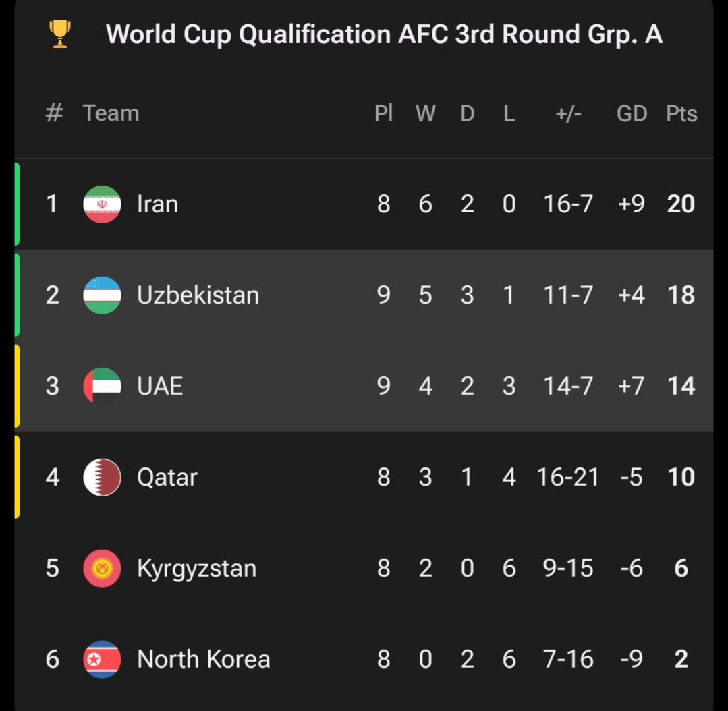Click the Pl column header
This screenshot has height=711, width=728.
(383, 113)
